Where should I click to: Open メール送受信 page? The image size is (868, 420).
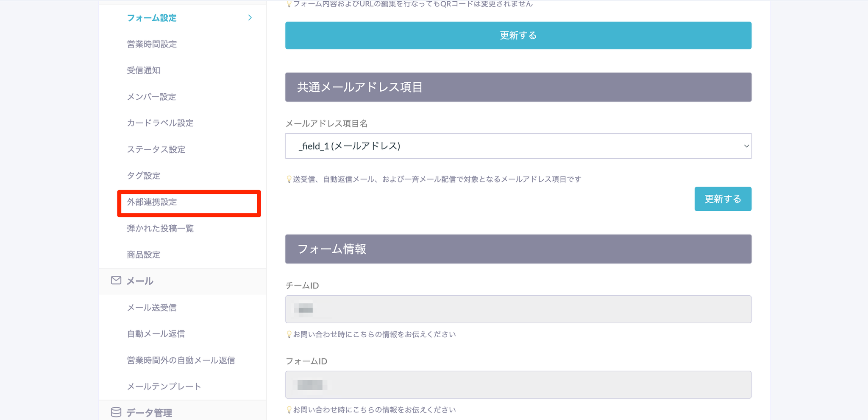152,308
